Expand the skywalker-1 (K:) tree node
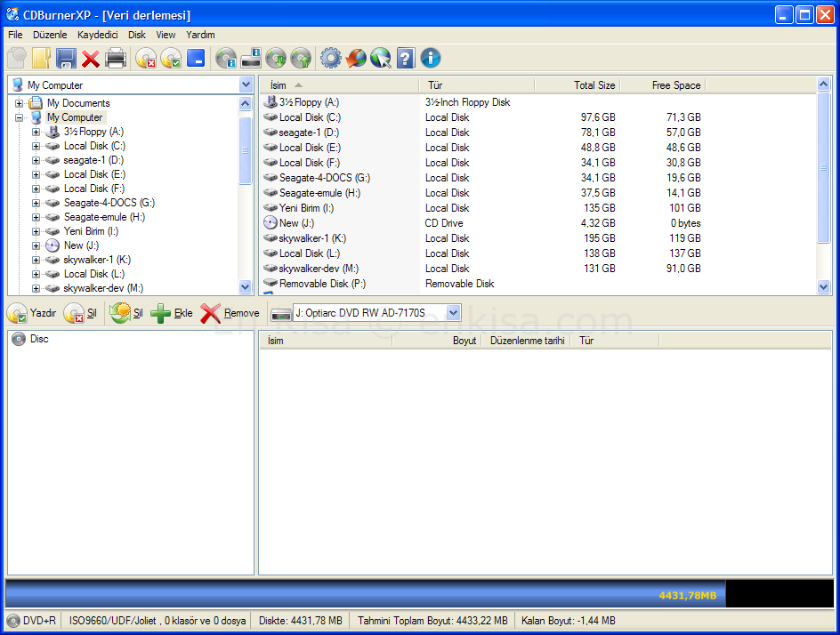840x635 pixels. tap(36, 260)
